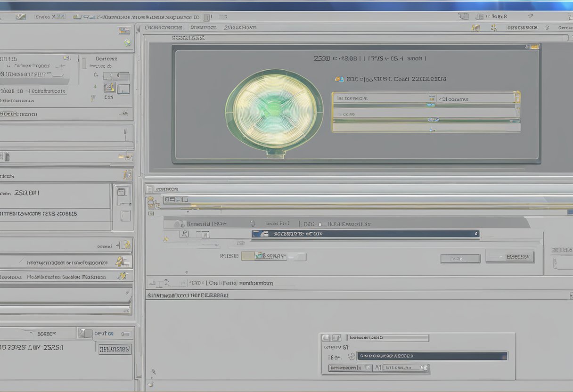Click the orange icon above the progress list
This screenshot has width=573, height=392.
click(338, 79)
